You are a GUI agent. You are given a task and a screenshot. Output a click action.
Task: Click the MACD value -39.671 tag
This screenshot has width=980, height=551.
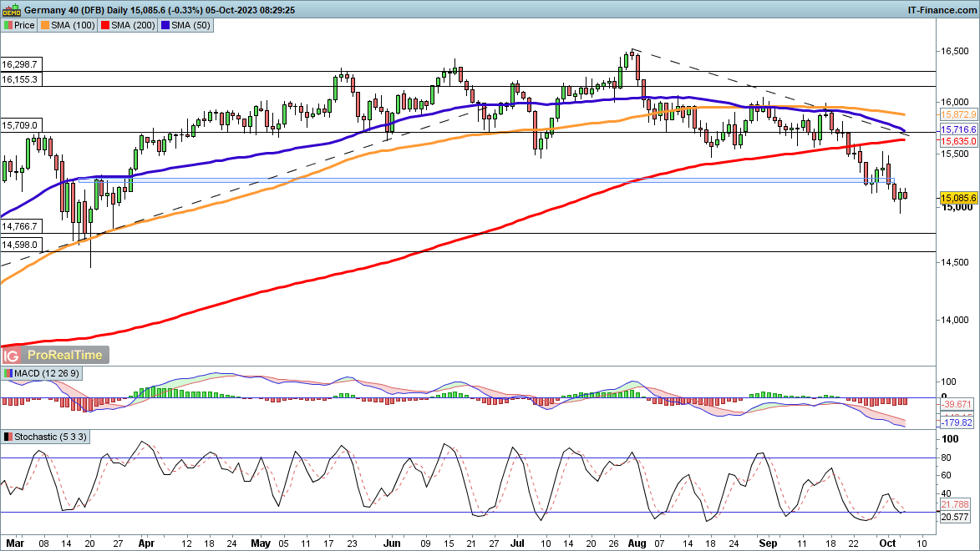(x=957, y=405)
